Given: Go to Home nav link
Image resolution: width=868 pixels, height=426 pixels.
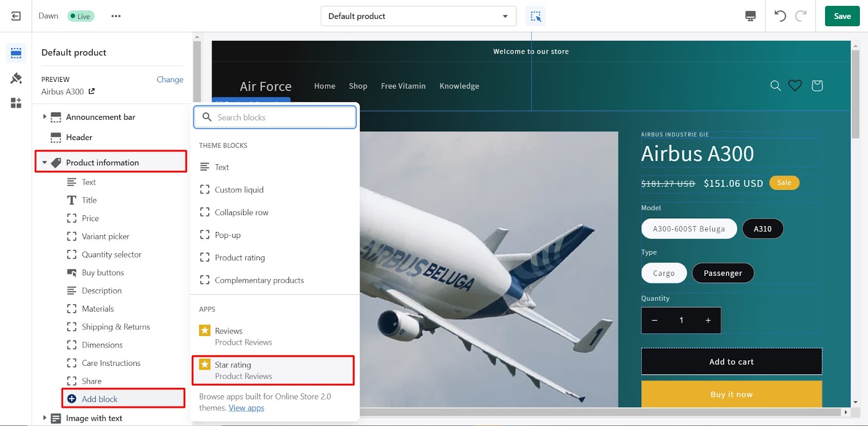Looking at the screenshot, I should (324, 86).
